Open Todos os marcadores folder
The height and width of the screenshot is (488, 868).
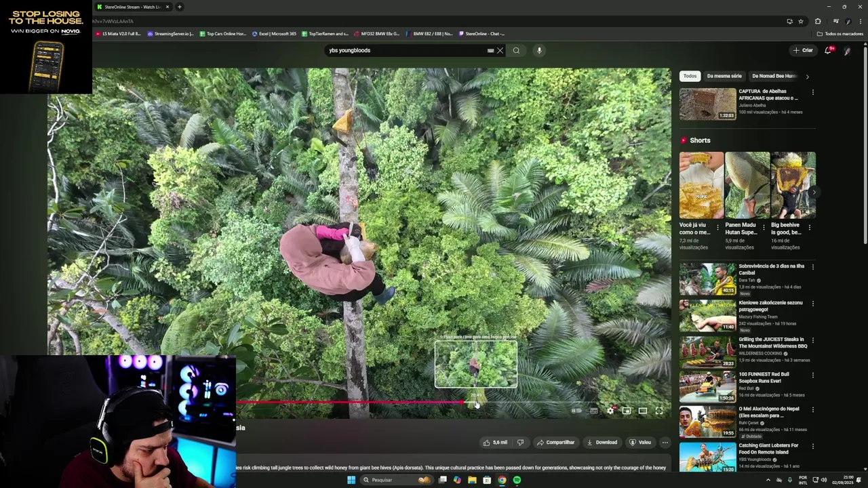coord(840,33)
